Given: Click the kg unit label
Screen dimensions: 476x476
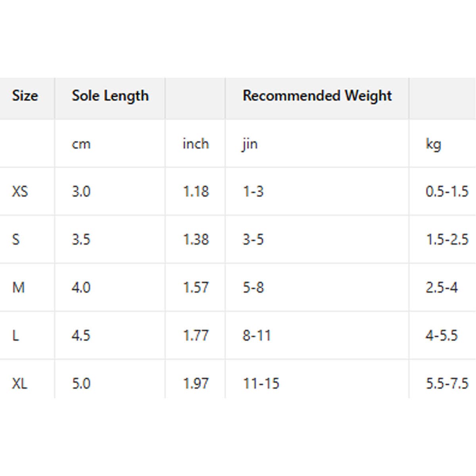Looking at the screenshot, I should (x=433, y=144).
